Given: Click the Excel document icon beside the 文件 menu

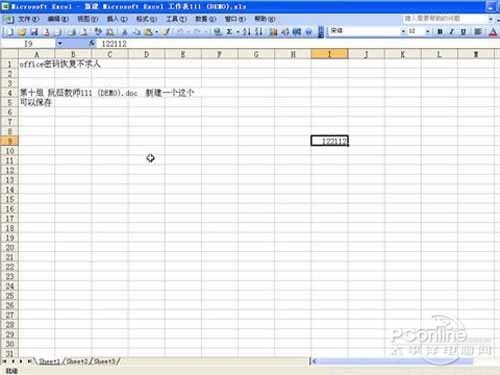Looking at the screenshot, I should pyautogui.click(x=8, y=19).
